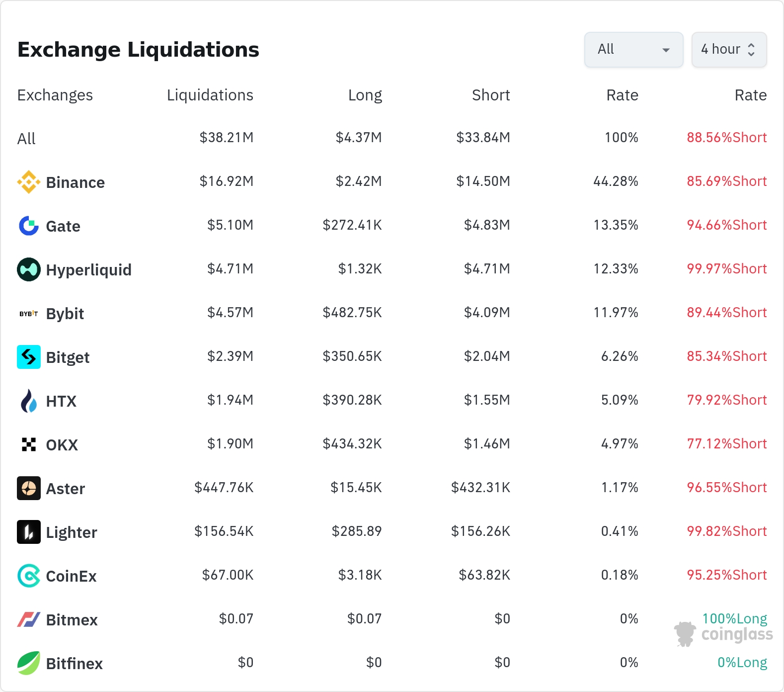Open the 4 hour timeframe selector
The image size is (784, 692).
pyautogui.click(x=729, y=50)
